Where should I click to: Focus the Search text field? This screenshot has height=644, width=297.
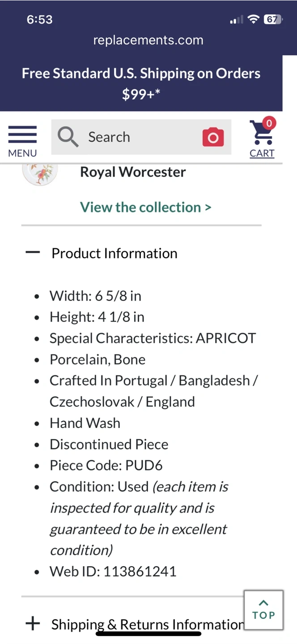(x=139, y=137)
